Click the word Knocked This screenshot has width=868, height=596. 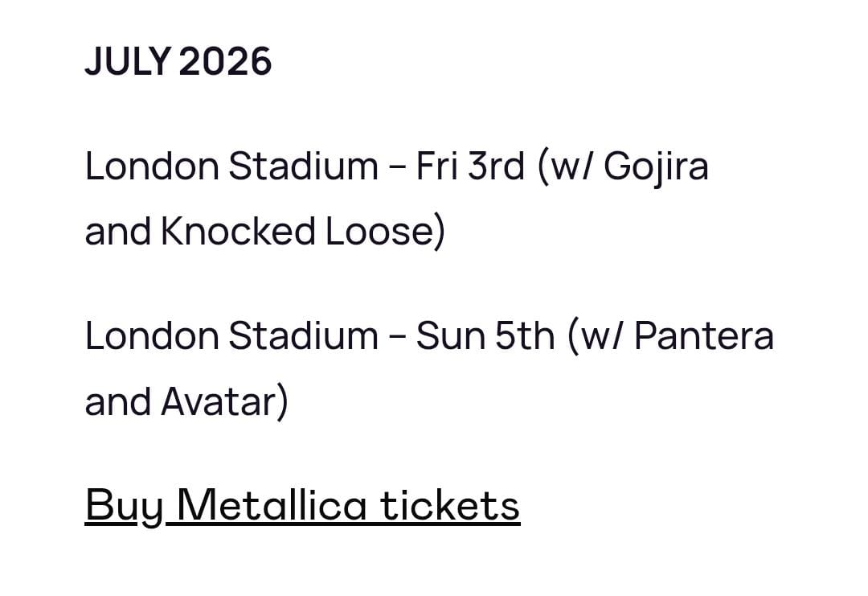pos(238,231)
